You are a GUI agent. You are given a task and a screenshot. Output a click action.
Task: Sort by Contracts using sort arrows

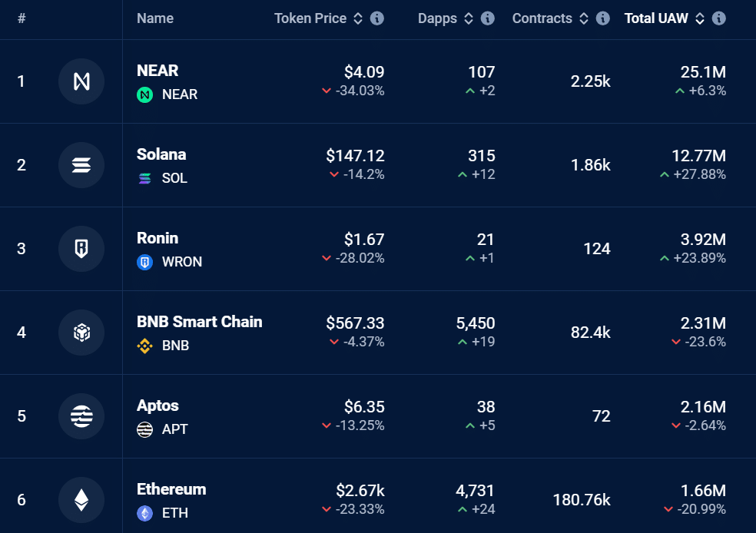click(x=584, y=18)
